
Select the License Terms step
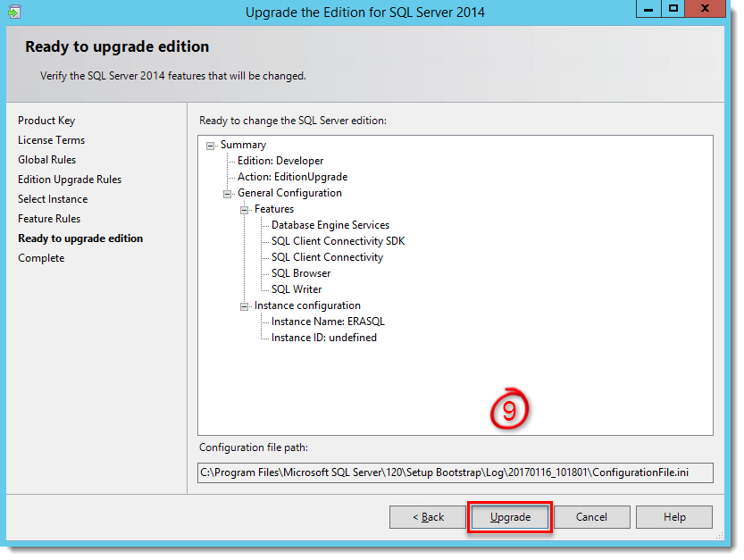(x=51, y=140)
